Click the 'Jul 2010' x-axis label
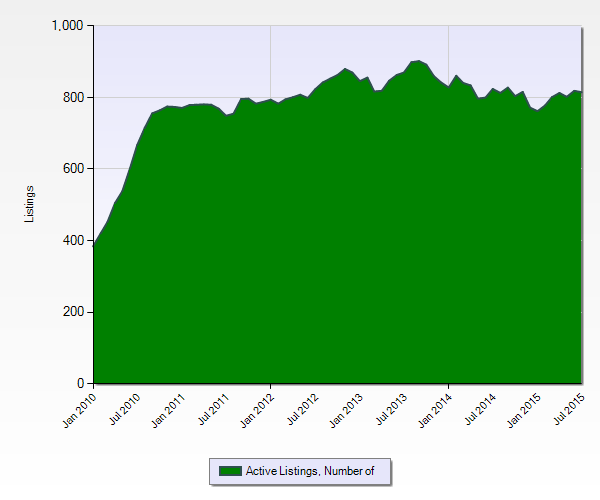Image resolution: width=600 pixels, height=500 pixels. [125, 409]
